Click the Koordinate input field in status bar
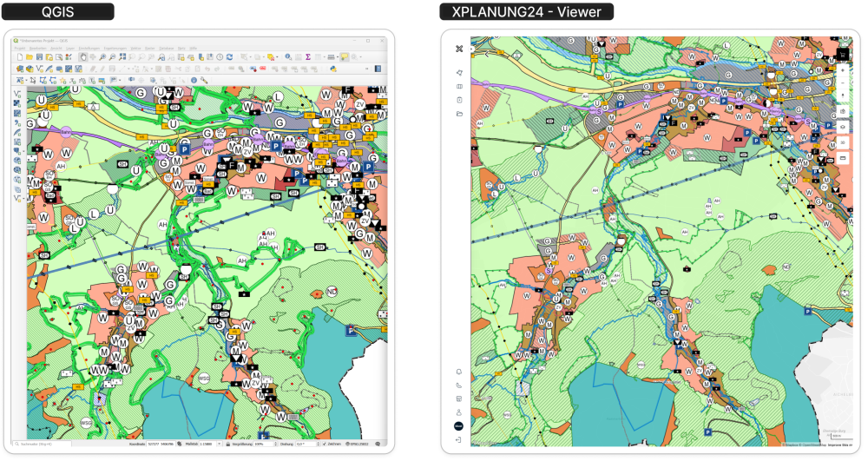The image size is (868, 461). coord(161,445)
